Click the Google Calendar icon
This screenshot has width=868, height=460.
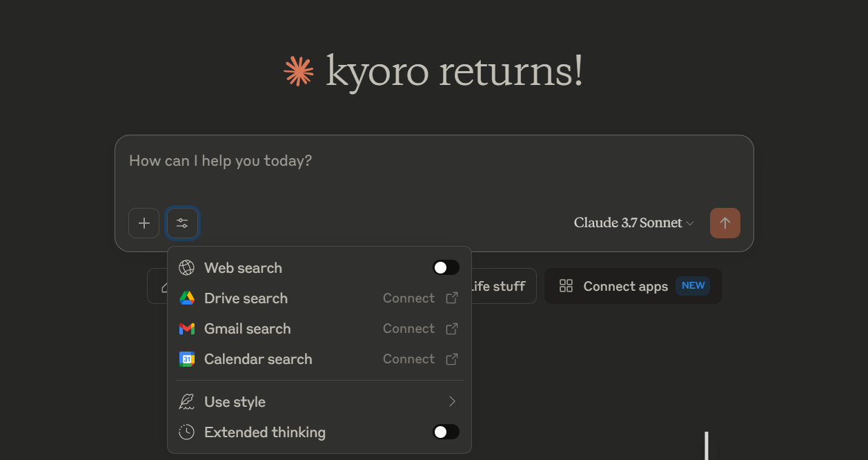coord(187,359)
